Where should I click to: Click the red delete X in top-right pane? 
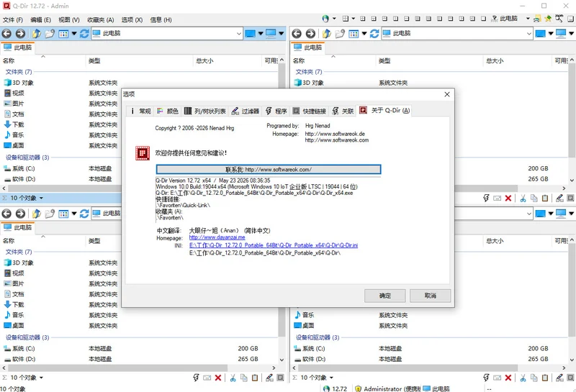[x=508, y=199]
